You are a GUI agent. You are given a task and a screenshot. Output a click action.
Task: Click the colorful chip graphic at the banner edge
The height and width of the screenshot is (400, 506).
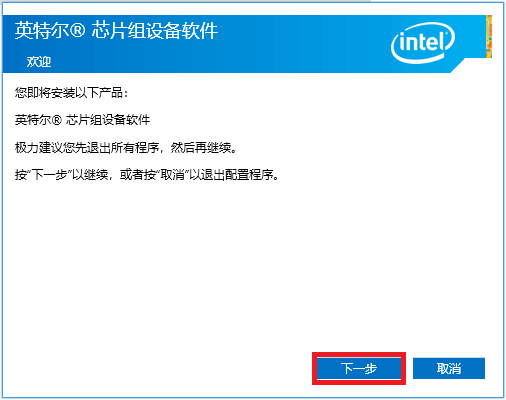pos(489,36)
